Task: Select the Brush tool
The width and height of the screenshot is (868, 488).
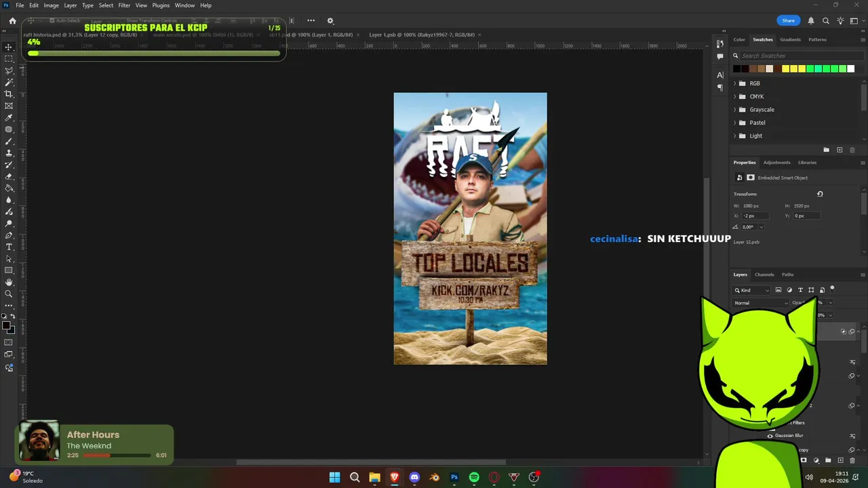Action: (9, 141)
